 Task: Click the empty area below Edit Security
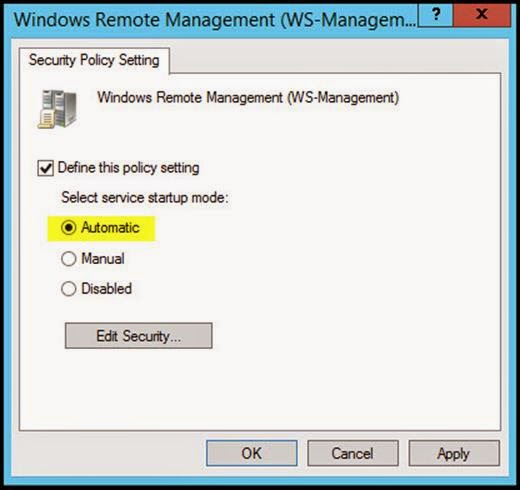pos(260,390)
